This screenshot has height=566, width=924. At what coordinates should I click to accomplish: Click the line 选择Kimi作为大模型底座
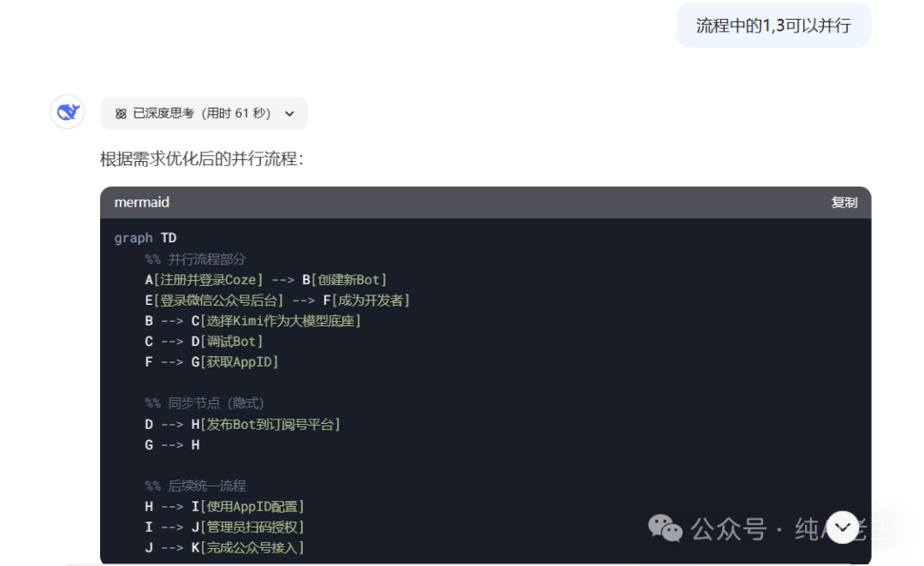coord(252,321)
